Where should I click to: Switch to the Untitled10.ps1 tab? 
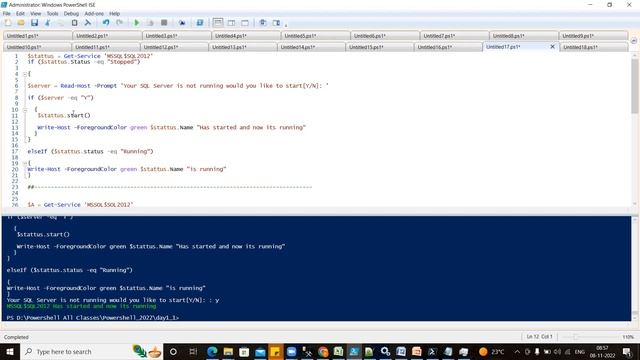37,47
